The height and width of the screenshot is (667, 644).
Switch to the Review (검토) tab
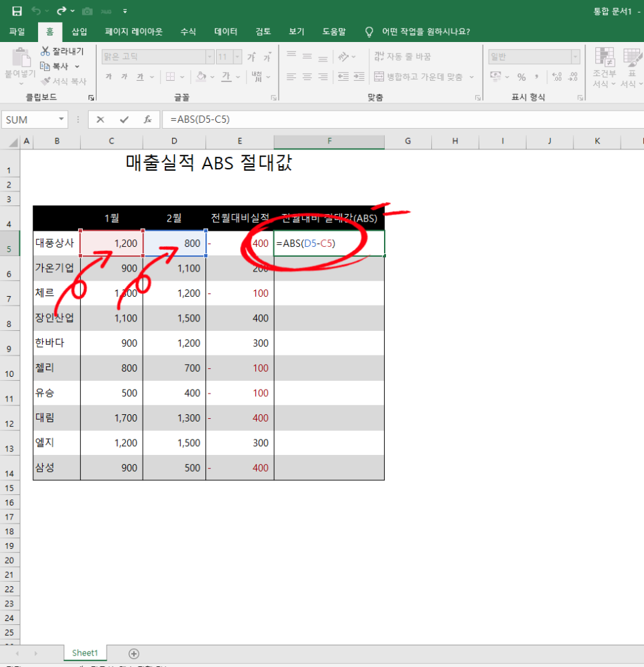tap(263, 31)
